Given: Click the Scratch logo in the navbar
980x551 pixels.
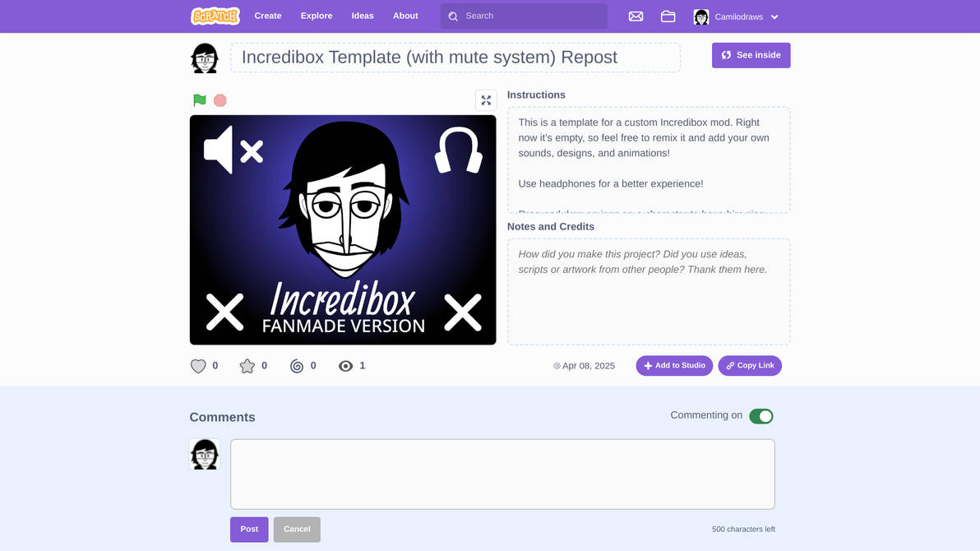Looking at the screenshot, I should tap(215, 16).
